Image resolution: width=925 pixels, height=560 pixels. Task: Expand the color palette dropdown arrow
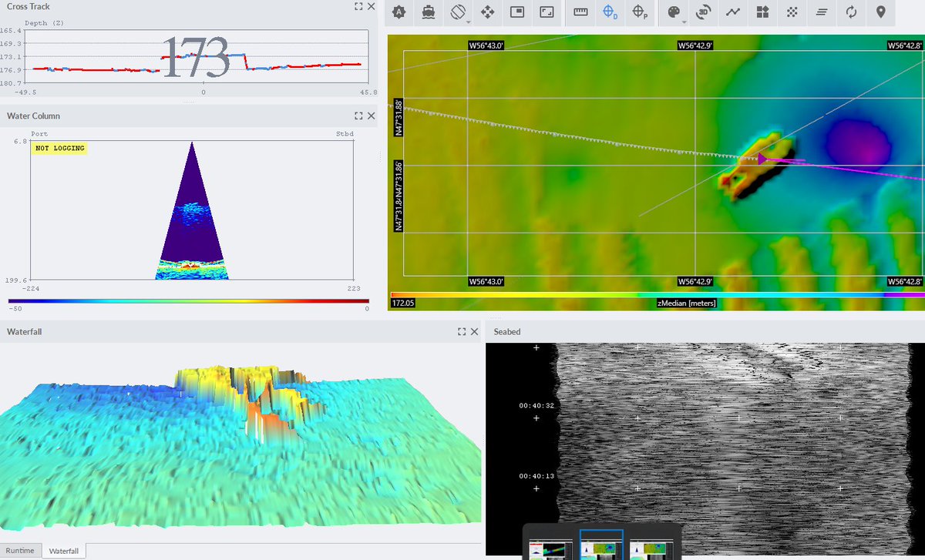pos(684,22)
